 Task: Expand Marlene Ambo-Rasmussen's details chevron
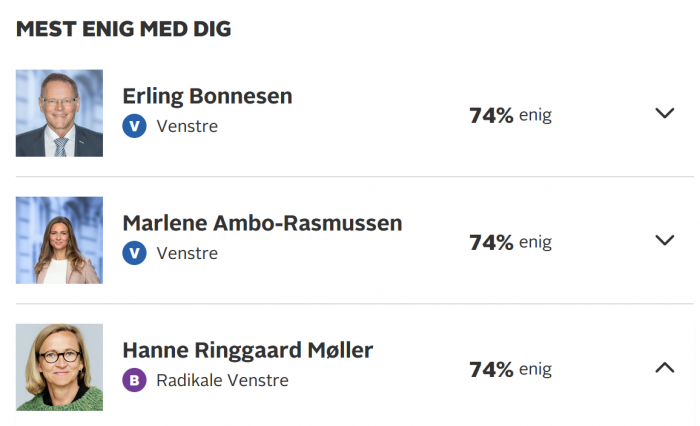click(x=664, y=240)
